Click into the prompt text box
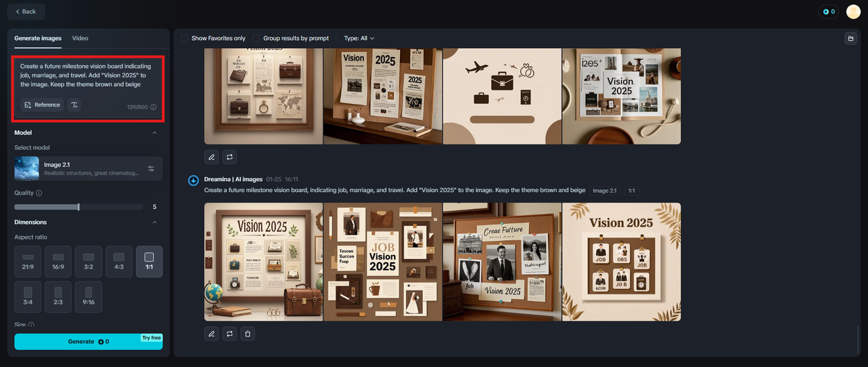Viewport: 868px width, 367px height. (x=88, y=75)
